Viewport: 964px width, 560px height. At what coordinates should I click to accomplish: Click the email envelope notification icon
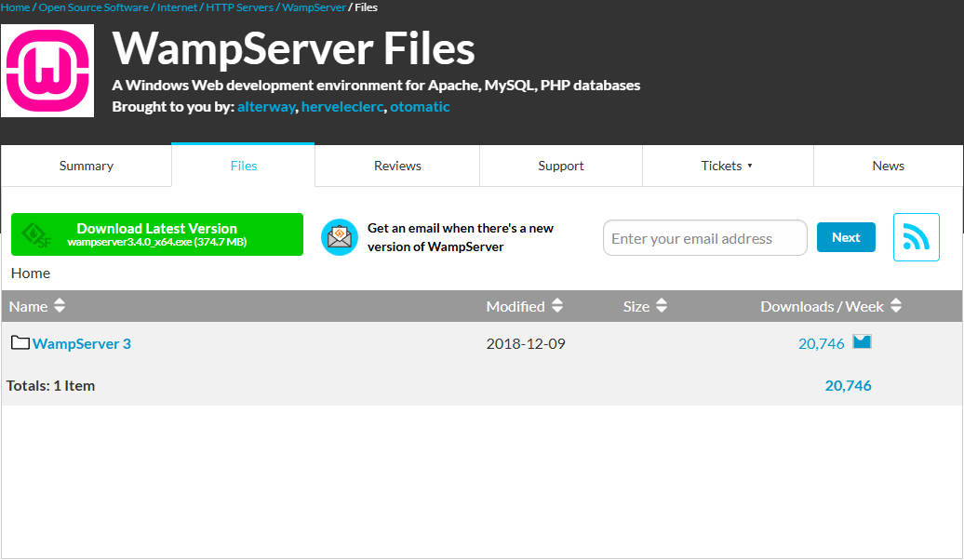[340, 237]
